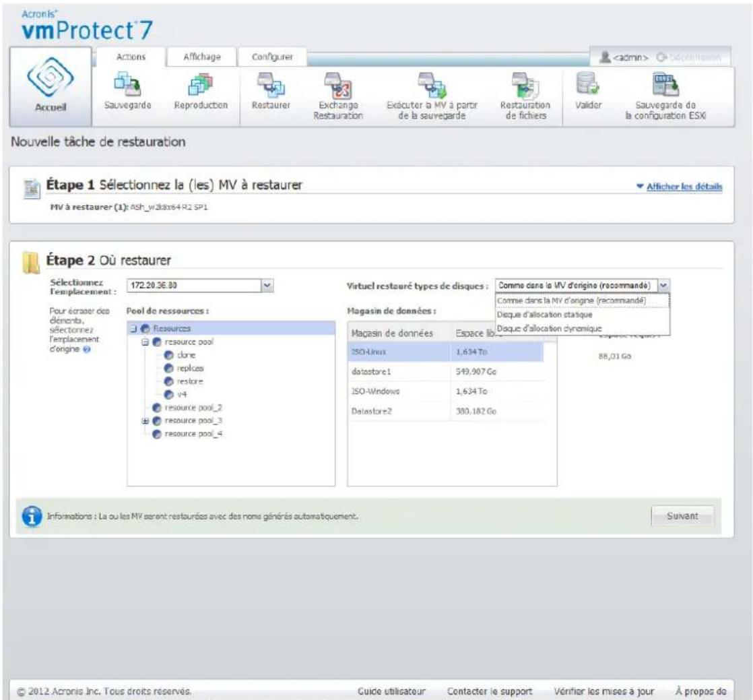Expand the resource pool_3 node
Viewport: 753px width, 700px height.
point(145,421)
